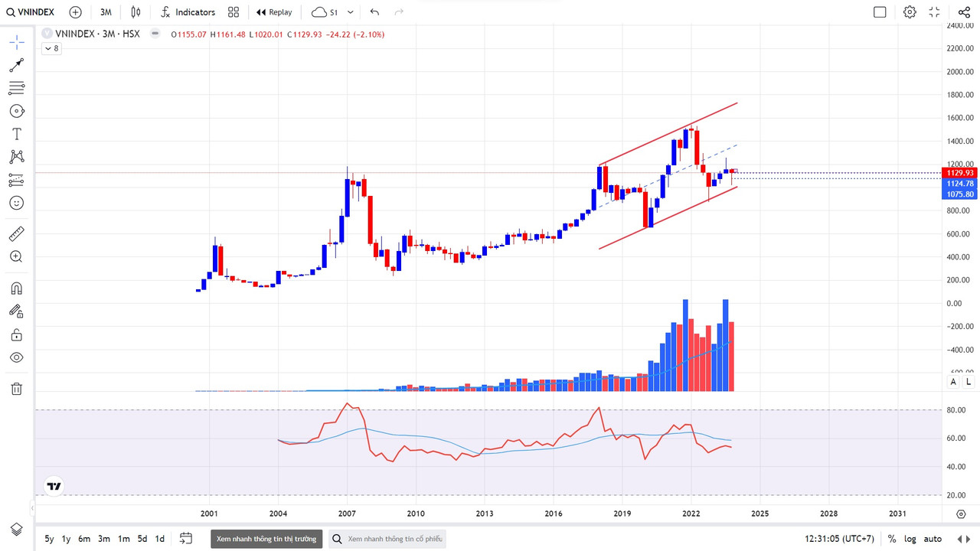The height and width of the screenshot is (551, 980).
Task: Click Xem nhanh thông tin thị trường button
Action: pos(266,539)
